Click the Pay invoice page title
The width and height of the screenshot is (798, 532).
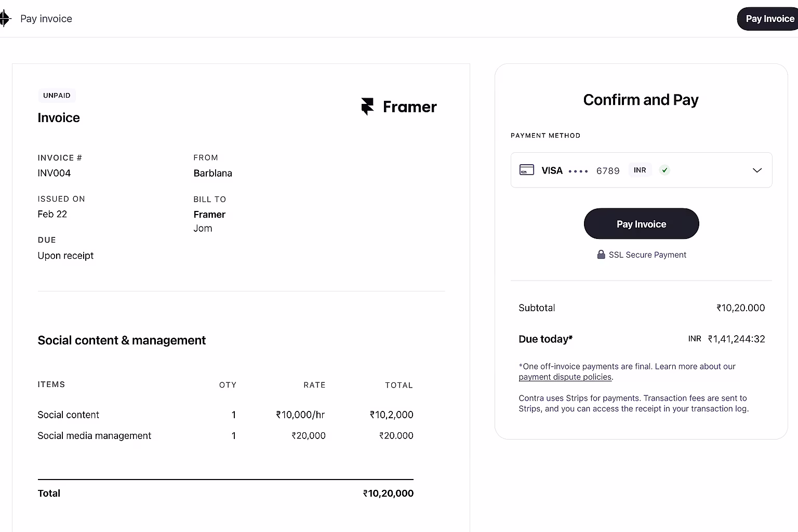(x=46, y=19)
